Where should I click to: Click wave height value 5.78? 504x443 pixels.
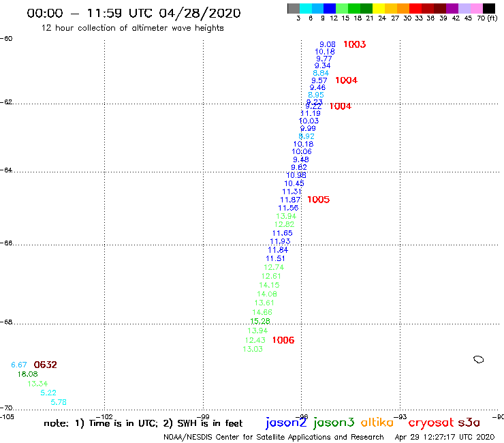(59, 402)
